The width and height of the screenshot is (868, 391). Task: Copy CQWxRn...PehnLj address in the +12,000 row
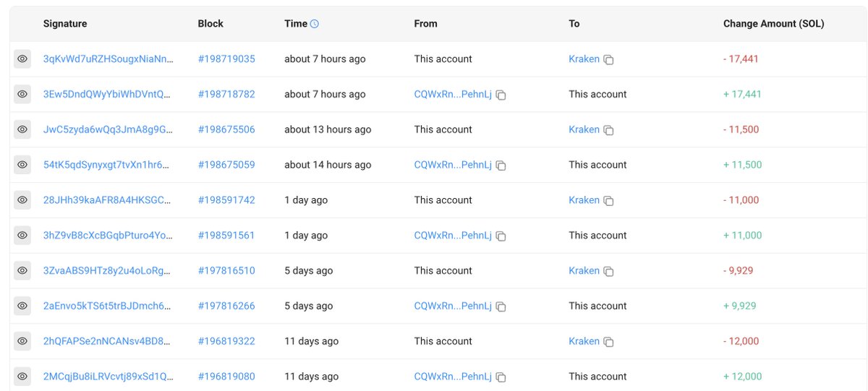[x=501, y=377]
